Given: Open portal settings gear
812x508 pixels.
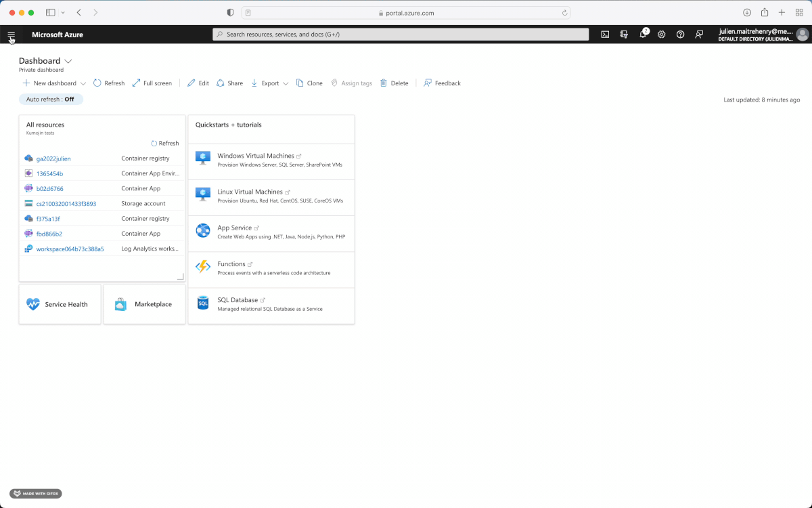Looking at the screenshot, I should click(x=662, y=35).
